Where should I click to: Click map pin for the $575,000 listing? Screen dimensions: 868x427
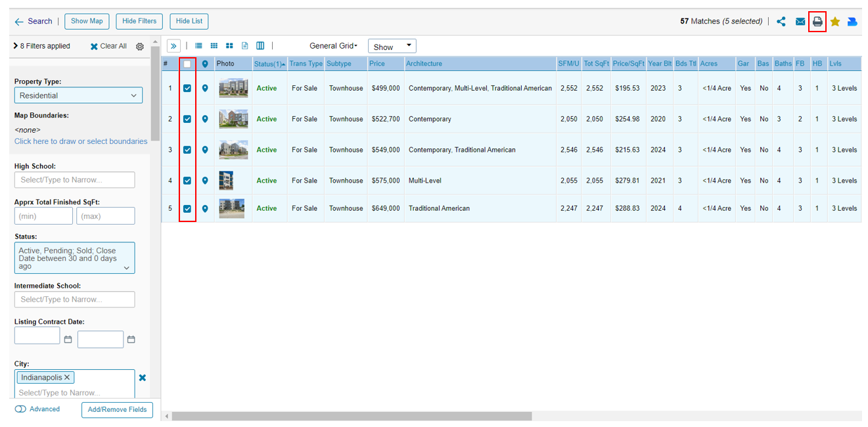coord(205,181)
